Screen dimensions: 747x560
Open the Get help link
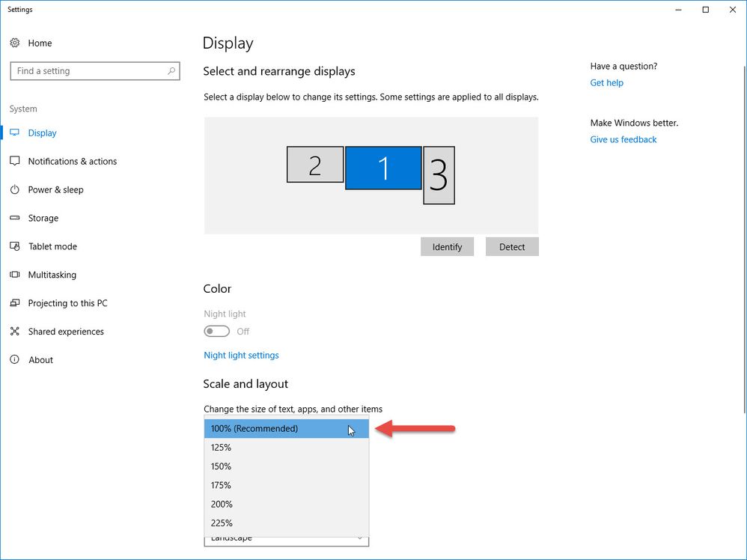pos(606,82)
